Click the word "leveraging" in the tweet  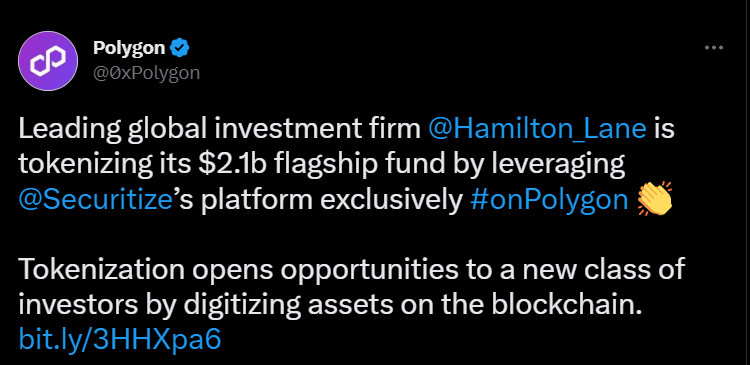pyautogui.click(x=554, y=166)
